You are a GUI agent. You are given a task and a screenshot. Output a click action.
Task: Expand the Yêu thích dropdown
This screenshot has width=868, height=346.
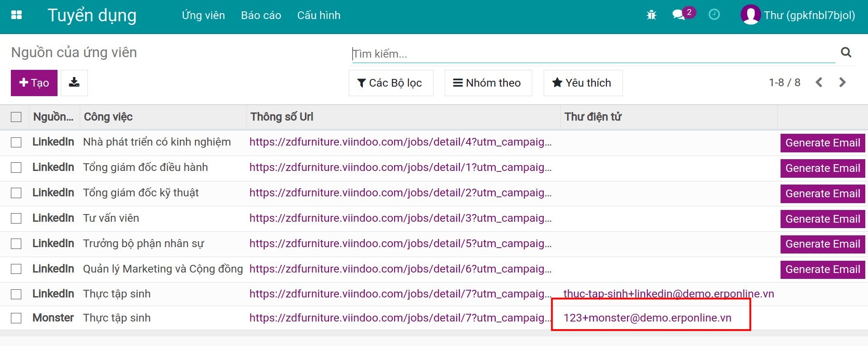pyautogui.click(x=583, y=83)
